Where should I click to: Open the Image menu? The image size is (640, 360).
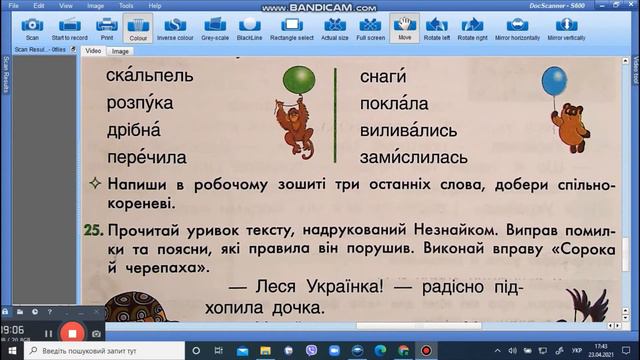(x=96, y=6)
